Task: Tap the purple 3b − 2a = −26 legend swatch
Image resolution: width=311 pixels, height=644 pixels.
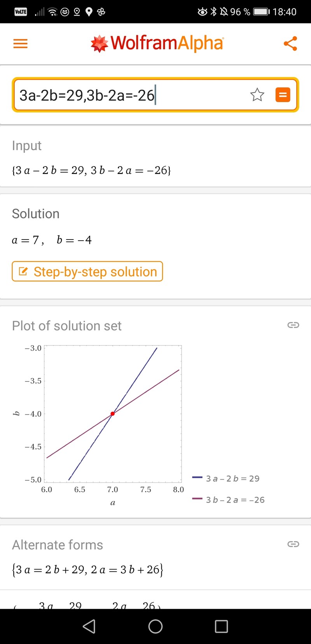Action: [197, 499]
